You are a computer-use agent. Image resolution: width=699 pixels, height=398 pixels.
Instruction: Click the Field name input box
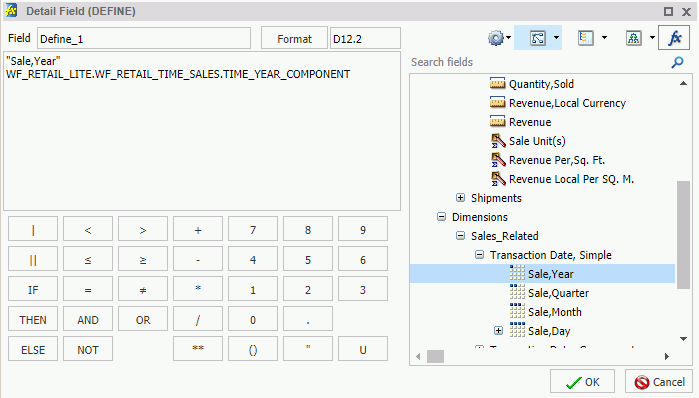[144, 39]
